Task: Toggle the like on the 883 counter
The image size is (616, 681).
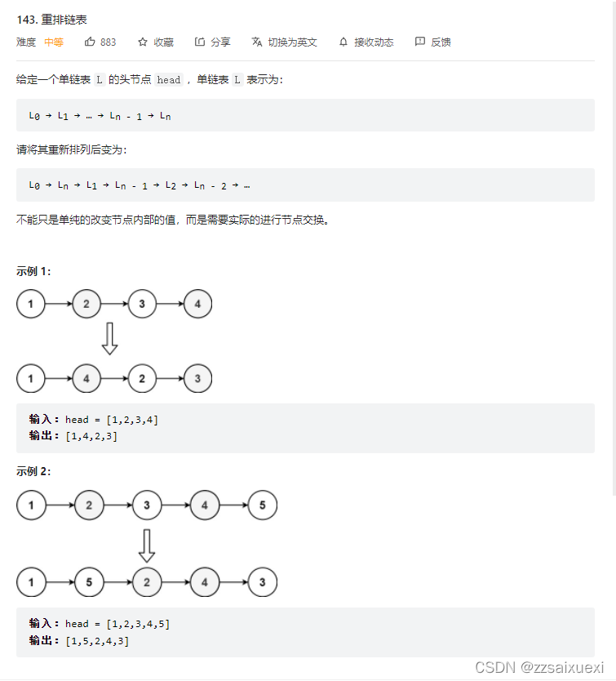Action: [x=100, y=42]
